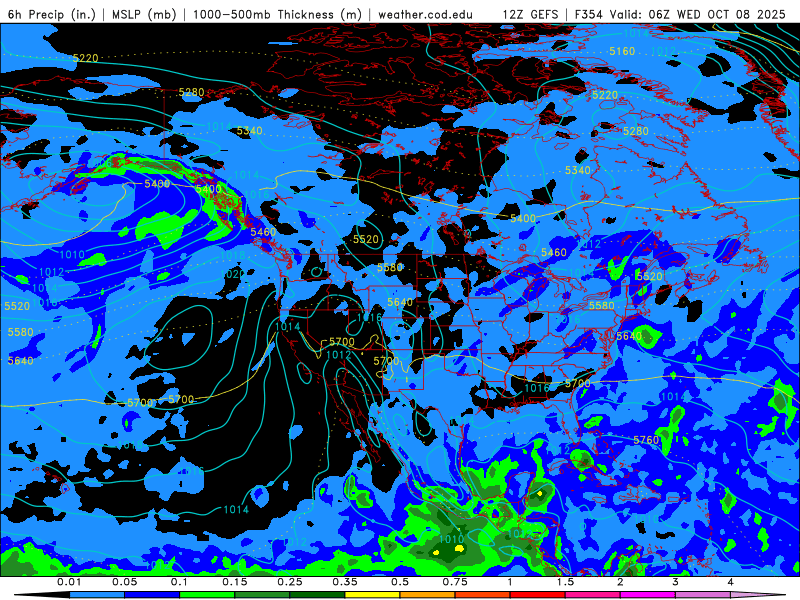Click the yellow 0.35–0.5 legend swatch
This screenshot has width=800, height=600.
point(372,595)
